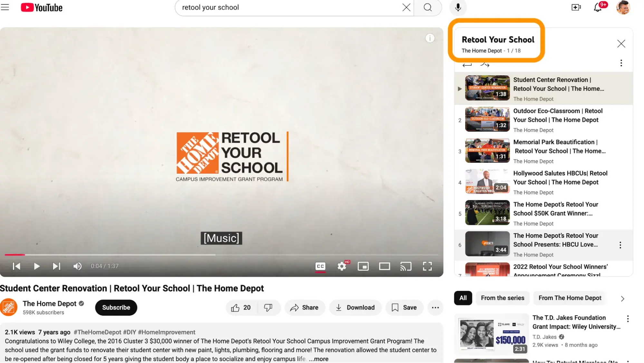Image resolution: width=644 pixels, height=363 pixels.
Task: Mute the video volume
Action: coord(77,266)
